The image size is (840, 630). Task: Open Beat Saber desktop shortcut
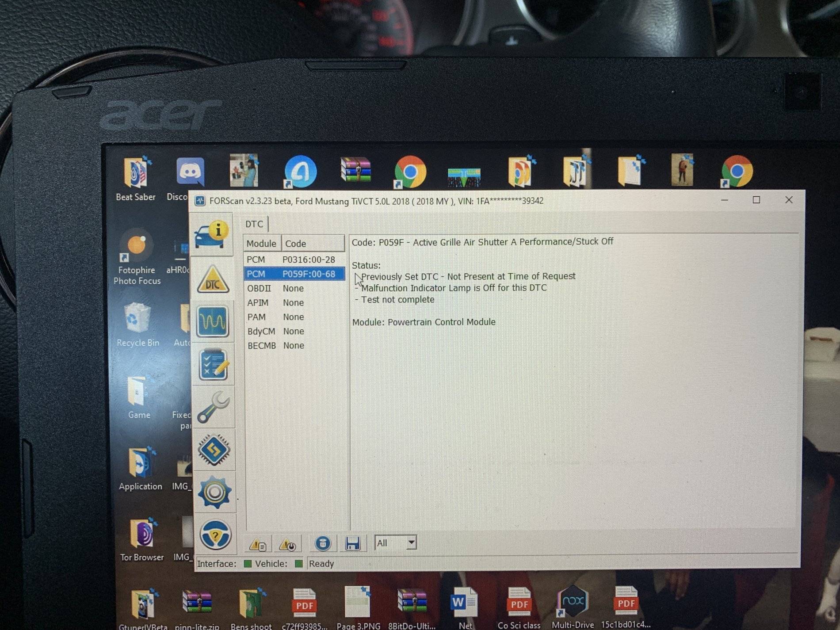[136, 179]
